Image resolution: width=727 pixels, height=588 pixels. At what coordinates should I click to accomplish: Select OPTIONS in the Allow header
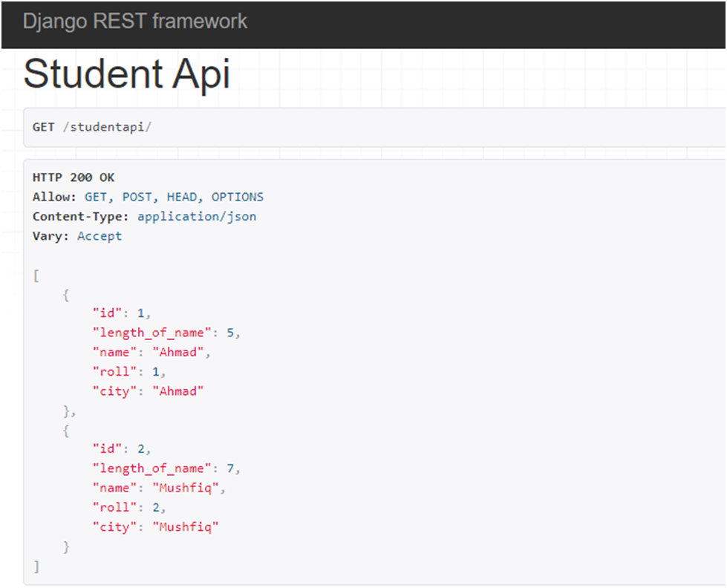click(x=238, y=197)
